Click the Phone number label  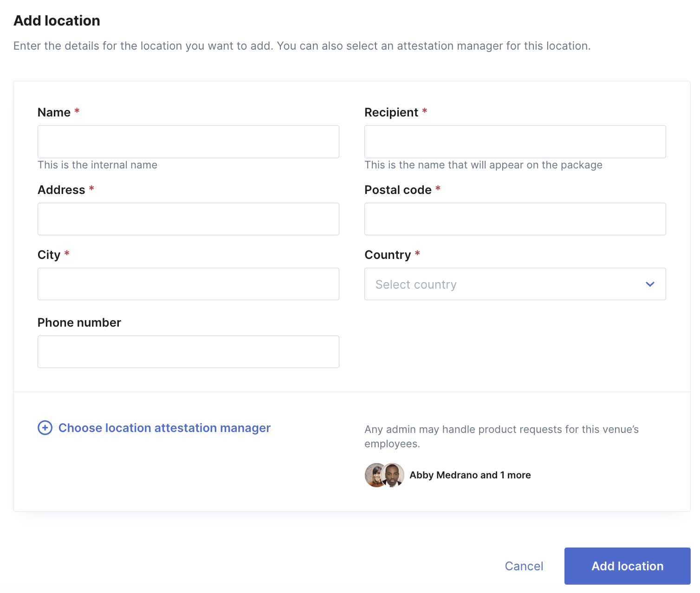click(79, 322)
